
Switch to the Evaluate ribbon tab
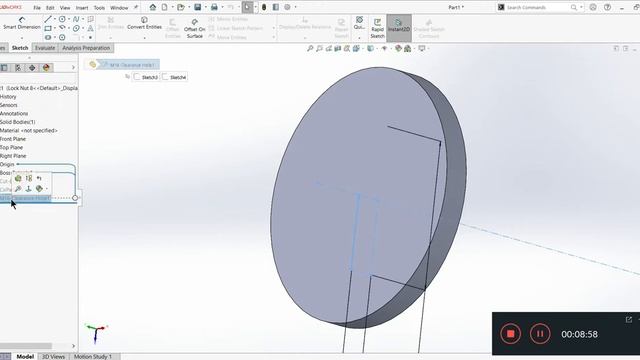tap(45, 48)
